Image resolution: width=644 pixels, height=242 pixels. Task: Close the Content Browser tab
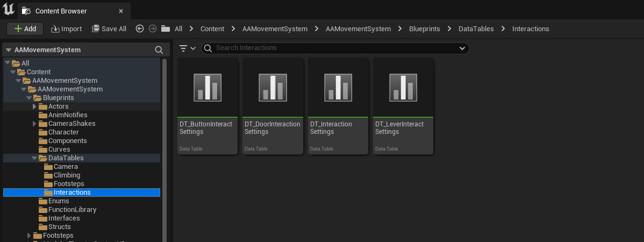121,11
